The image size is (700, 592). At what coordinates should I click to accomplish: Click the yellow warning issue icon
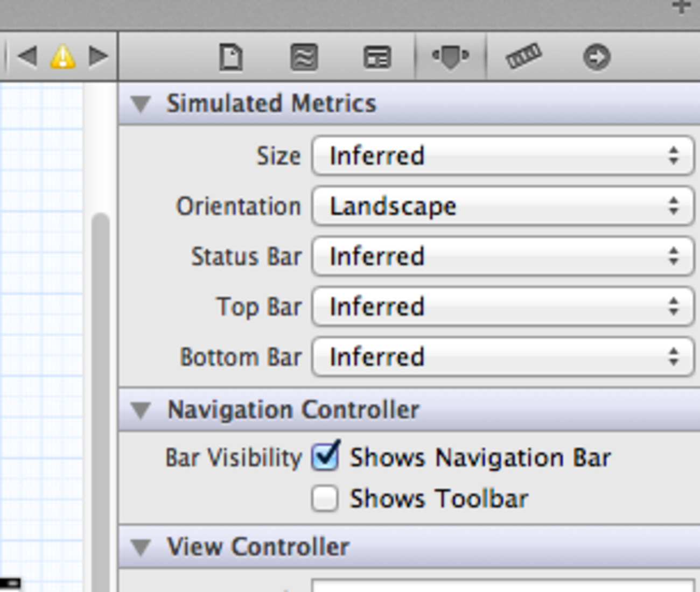tap(62, 57)
